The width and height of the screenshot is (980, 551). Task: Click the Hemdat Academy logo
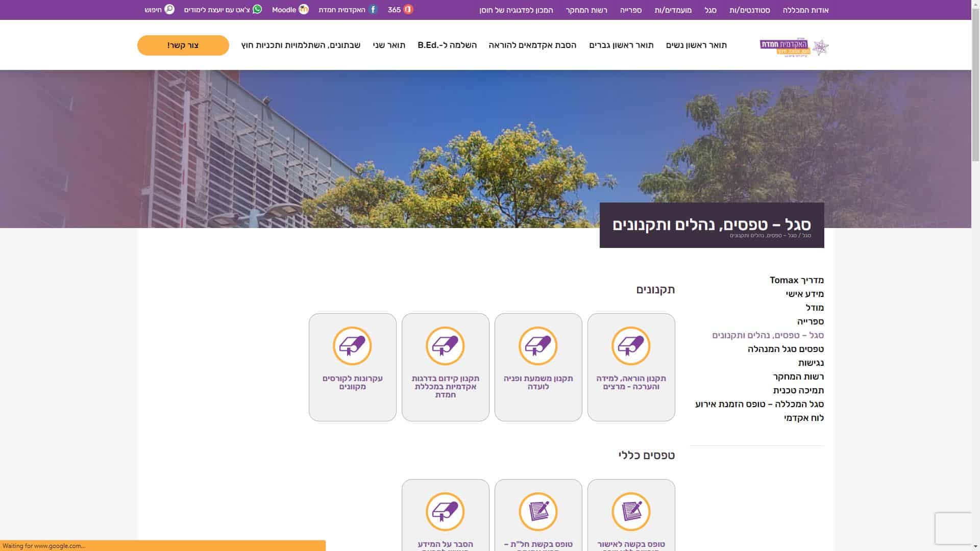[x=794, y=47]
